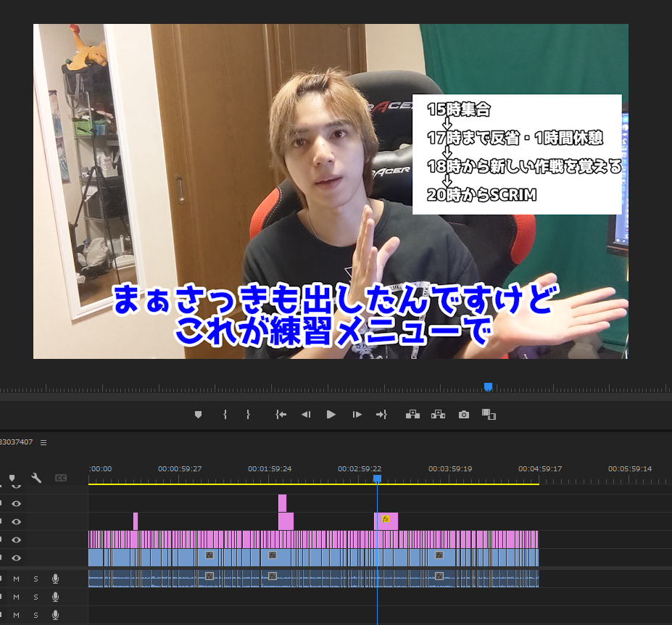This screenshot has height=625, width=672.
Task: Mute the middle empty audio track
Action: pos(16,597)
